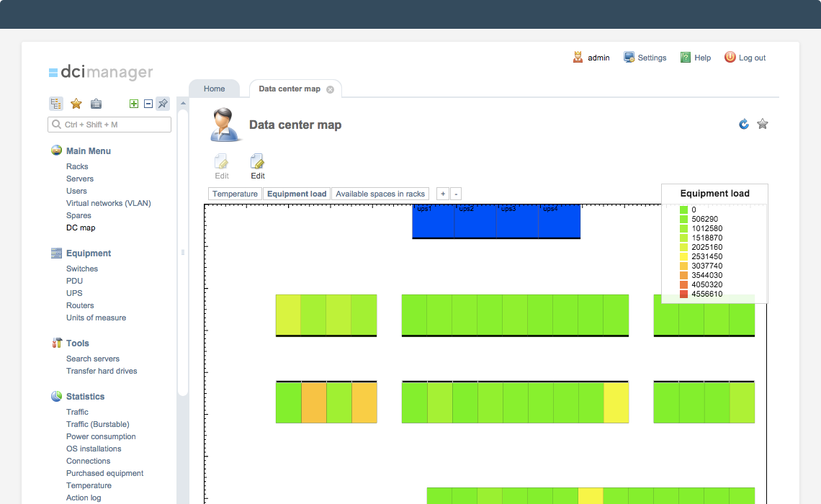Open Routers under Equipment
The height and width of the screenshot is (504, 821).
pyautogui.click(x=80, y=306)
